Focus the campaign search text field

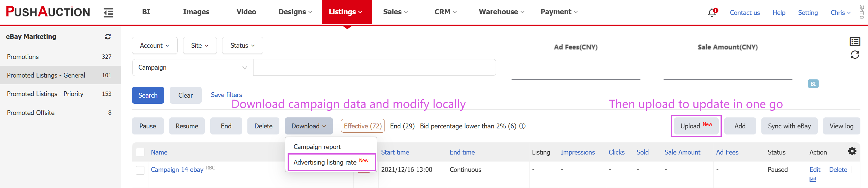[374, 68]
